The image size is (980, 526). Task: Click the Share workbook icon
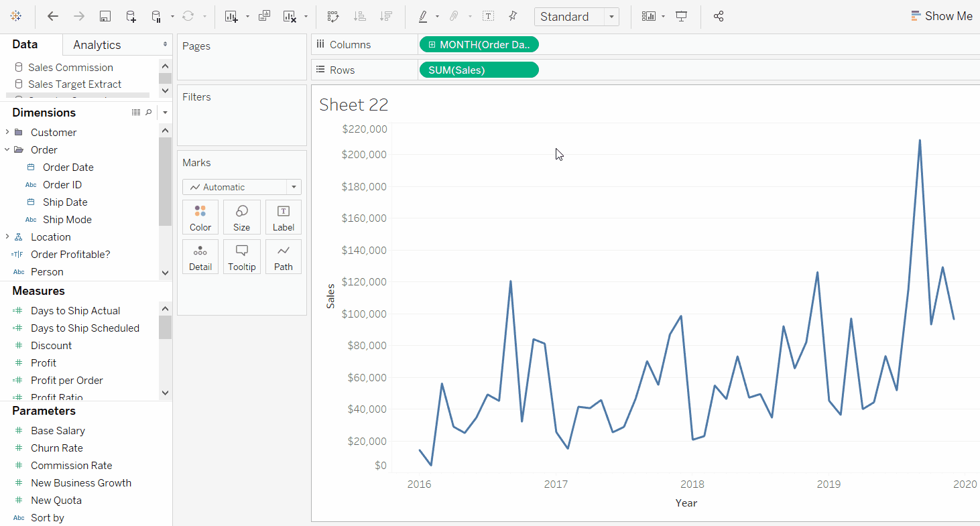719,17
